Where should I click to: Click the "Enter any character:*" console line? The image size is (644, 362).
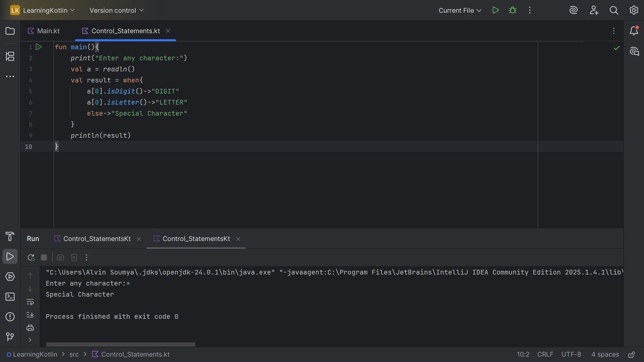[88, 283]
